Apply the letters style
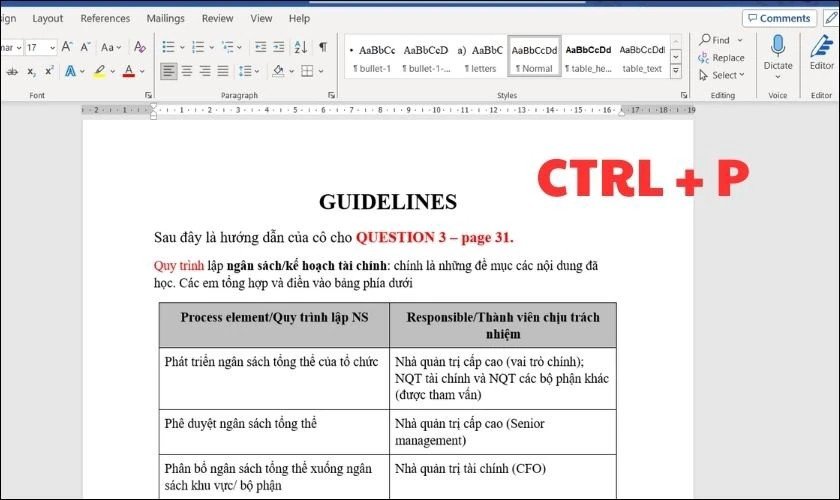840x500 pixels. point(480,58)
